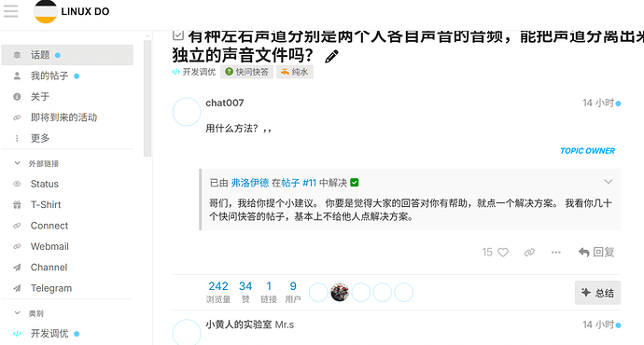The width and height of the screenshot is (644, 345).
Task: Collapse the 外部链接 sidebar section
Action: coord(17,163)
